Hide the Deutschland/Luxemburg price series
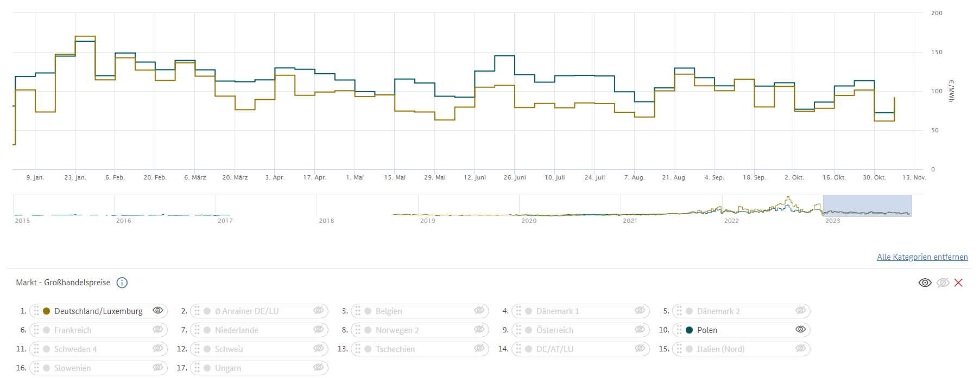Viewport: 980px width, 378px height. [x=158, y=311]
